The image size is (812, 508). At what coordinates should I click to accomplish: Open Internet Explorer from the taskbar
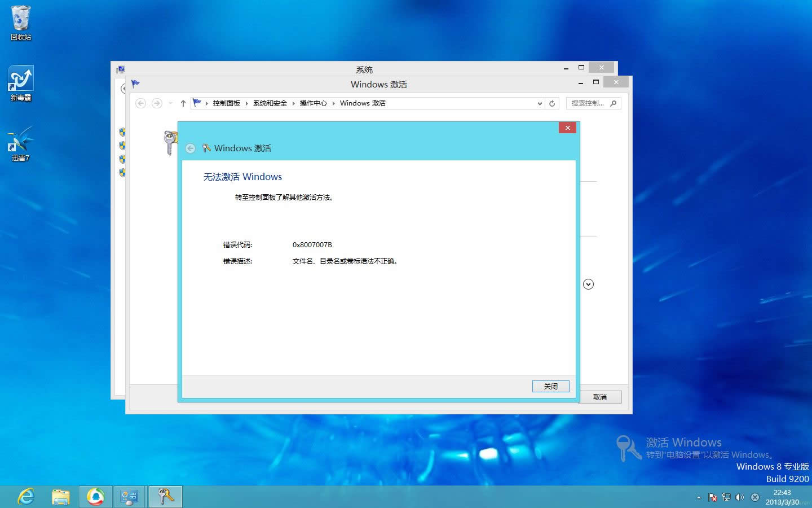pos(25,497)
